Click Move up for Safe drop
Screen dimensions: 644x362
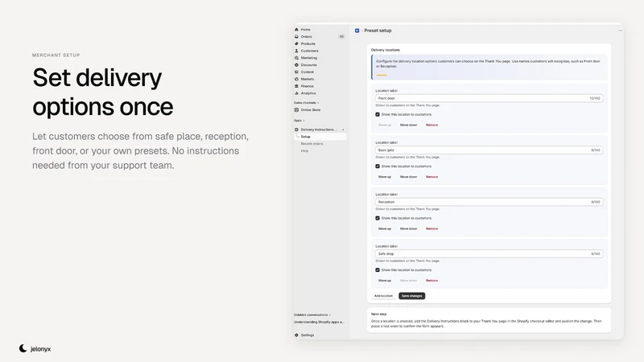point(385,280)
